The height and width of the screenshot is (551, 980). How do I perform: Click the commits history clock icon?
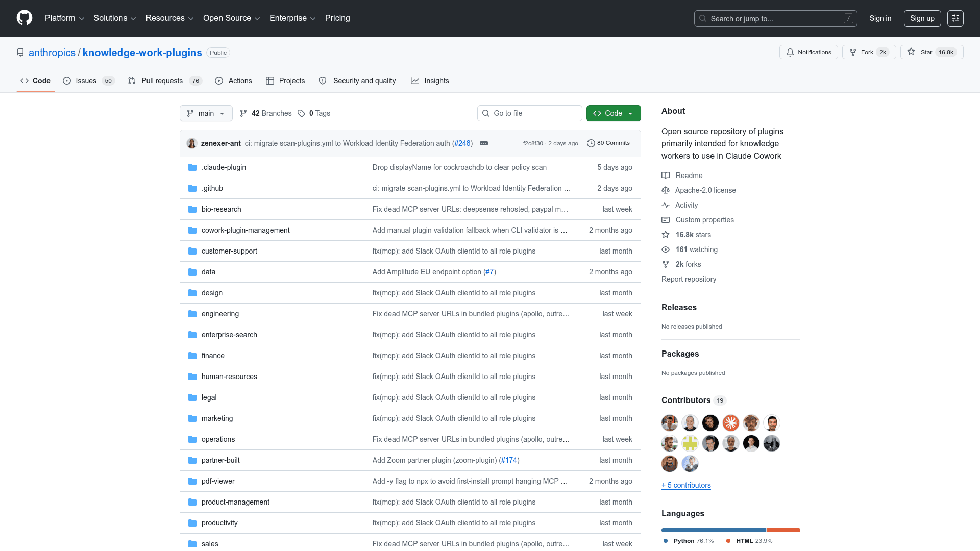[x=591, y=143]
